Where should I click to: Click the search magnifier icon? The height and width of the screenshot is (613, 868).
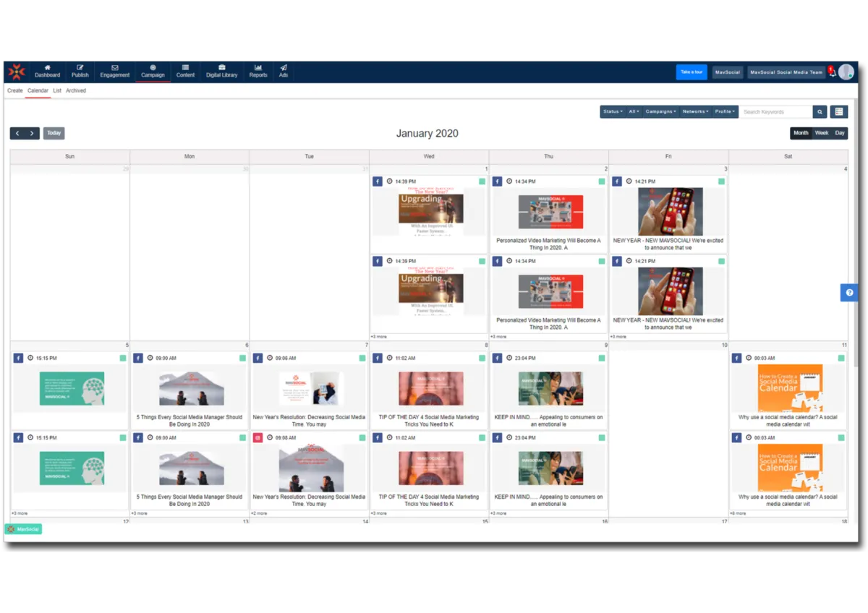point(819,111)
